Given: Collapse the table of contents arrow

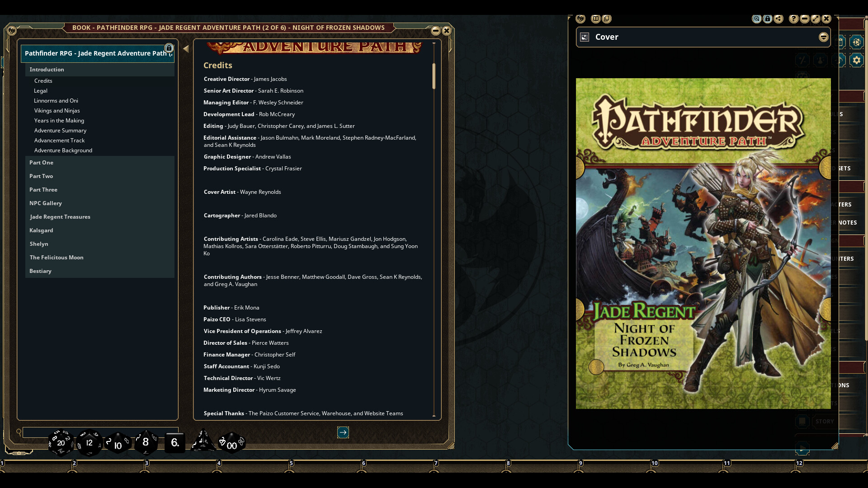Looking at the screenshot, I should [186, 49].
